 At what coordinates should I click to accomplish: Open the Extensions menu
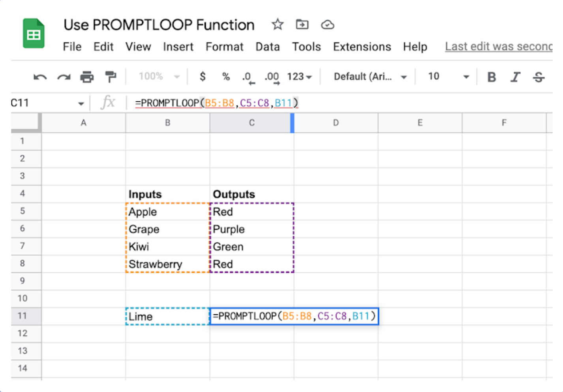click(x=362, y=47)
